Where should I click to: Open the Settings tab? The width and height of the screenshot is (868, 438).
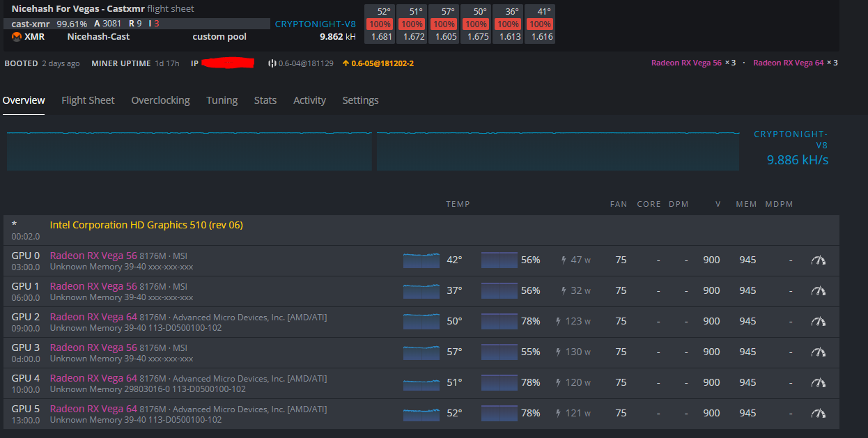click(360, 100)
